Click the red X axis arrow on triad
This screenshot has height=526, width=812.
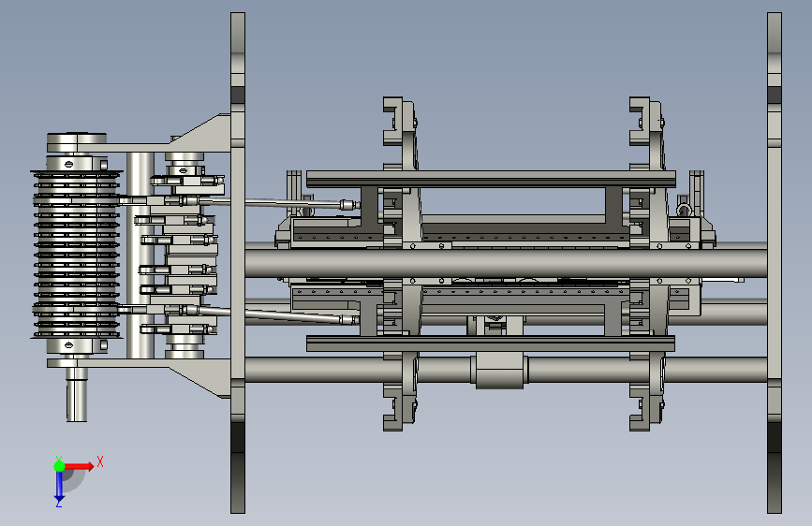pyautogui.click(x=81, y=466)
